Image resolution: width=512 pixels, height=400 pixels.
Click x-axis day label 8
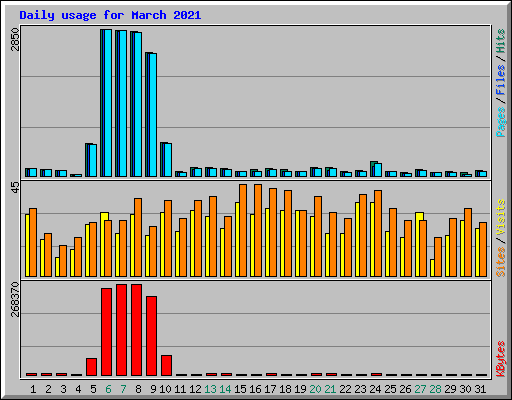[x=138, y=389]
